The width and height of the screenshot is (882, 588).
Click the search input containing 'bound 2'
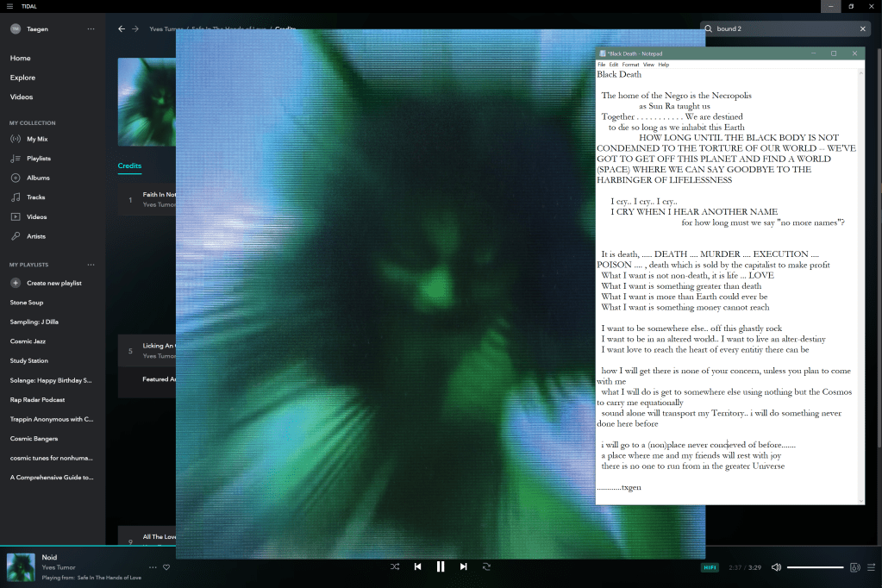coord(780,28)
